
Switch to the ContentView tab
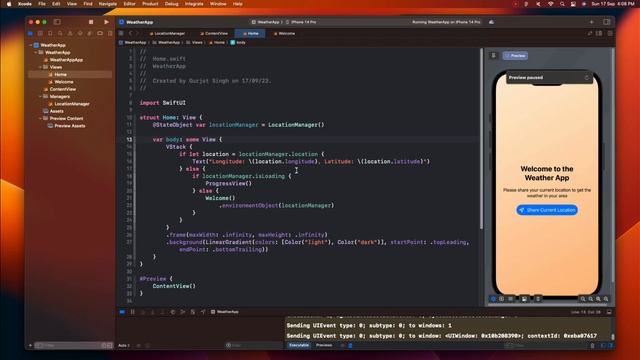(214, 33)
